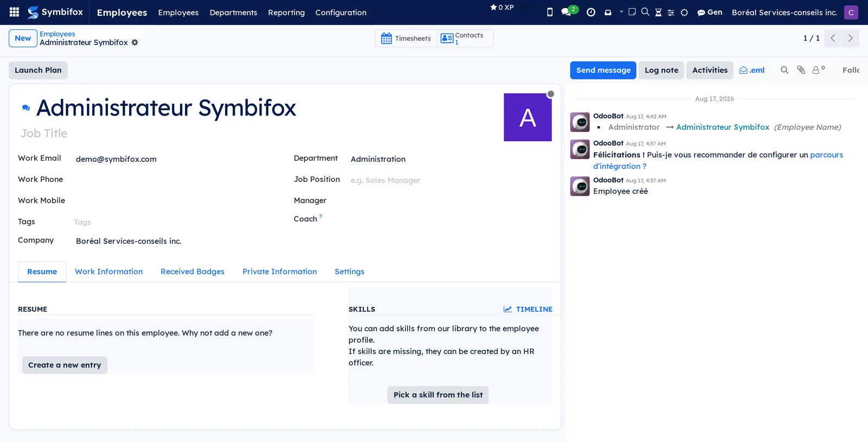
Task: Search messages in the chatter
Action: 784,70
